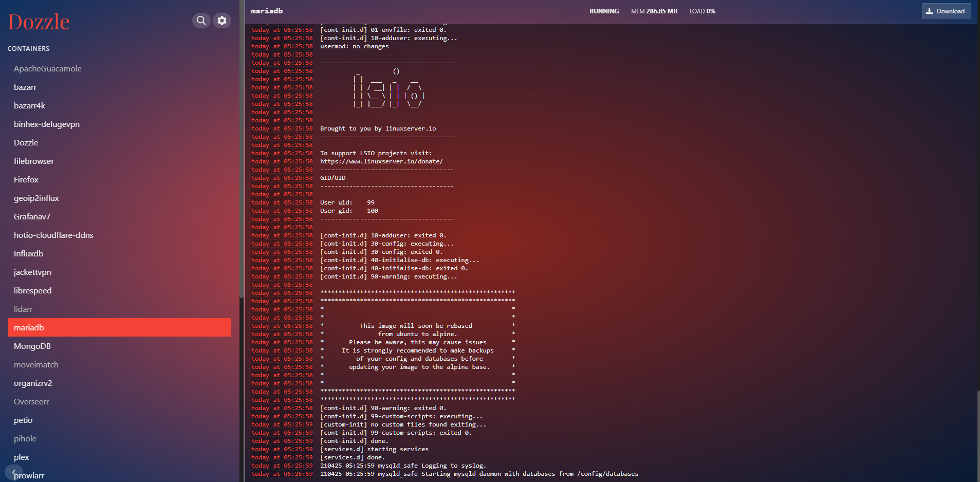Select binhex-delugevpn in the container list
The height and width of the screenshot is (482, 980).
[47, 124]
